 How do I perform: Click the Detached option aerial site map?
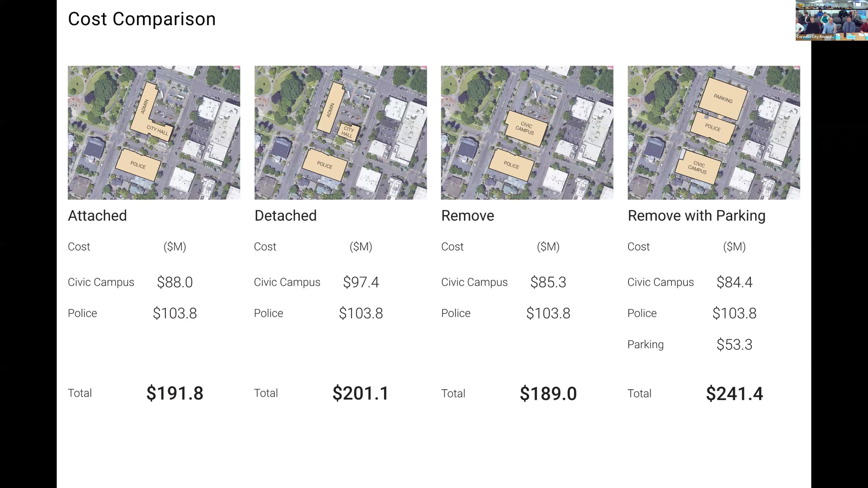(341, 132)
